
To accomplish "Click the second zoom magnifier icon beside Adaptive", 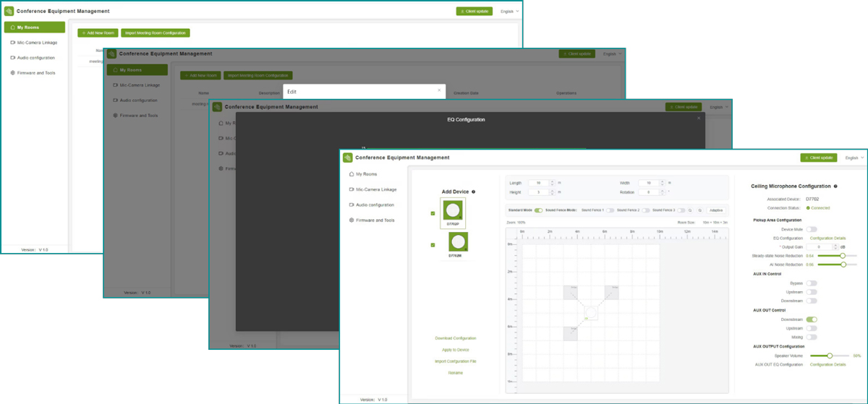I will click(700, 210).
